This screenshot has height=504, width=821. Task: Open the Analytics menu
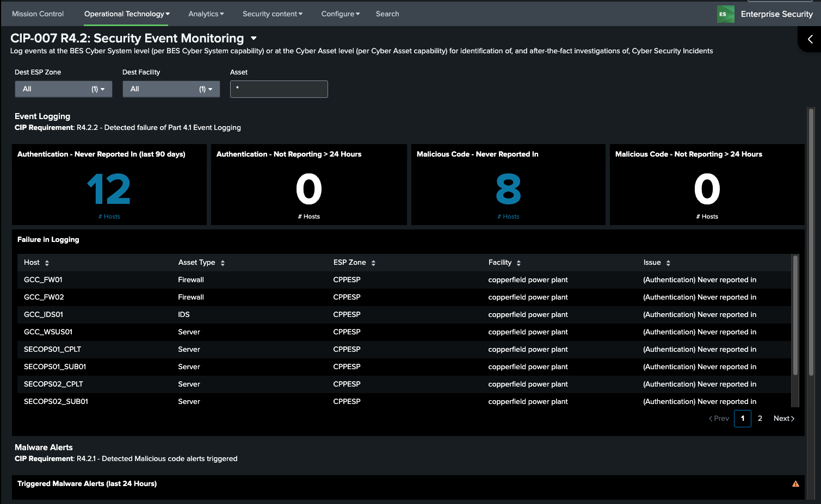click(x=206, y=14)
